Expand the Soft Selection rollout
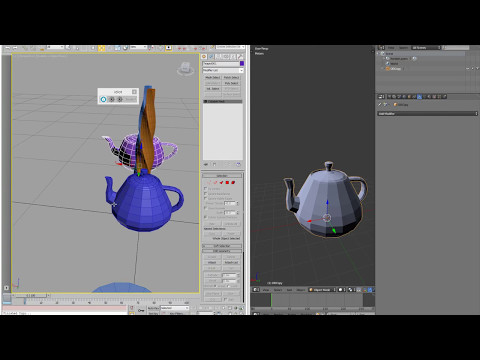Image resolution: width=480 pixels, height=360 pixels. [222, 246]
